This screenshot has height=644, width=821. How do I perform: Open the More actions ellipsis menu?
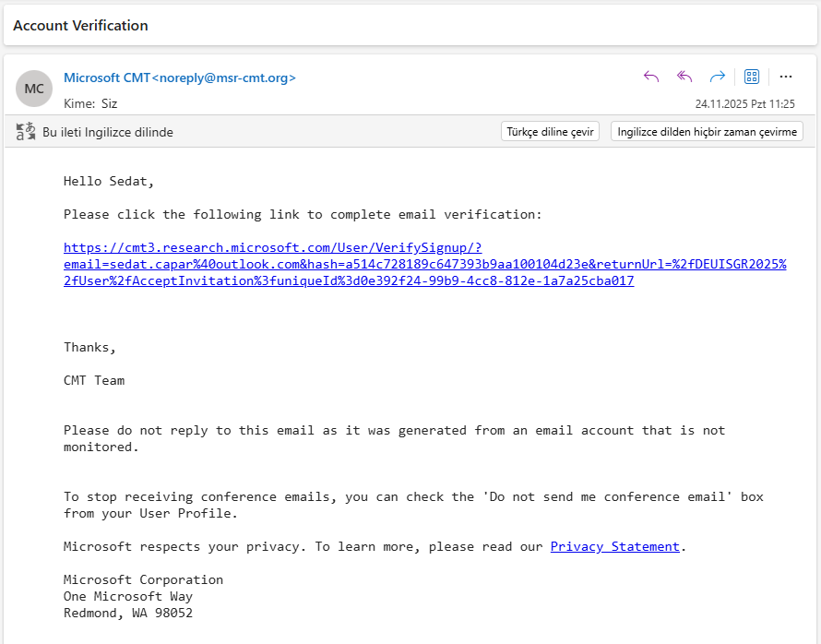pyautogui.click(x=786, y=77)
